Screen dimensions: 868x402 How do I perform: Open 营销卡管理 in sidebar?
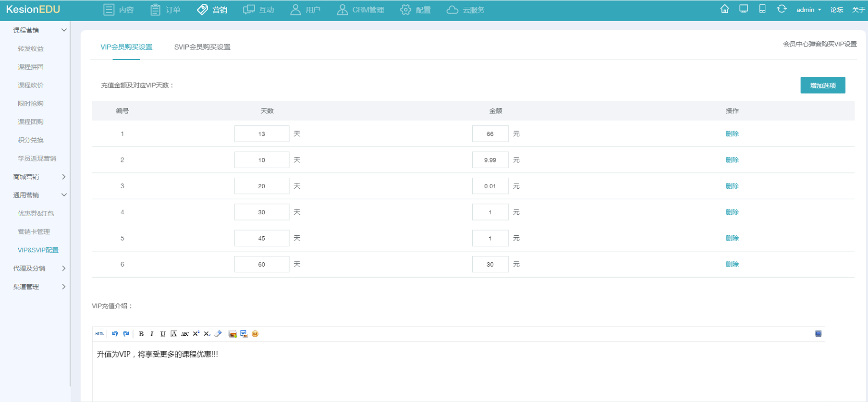(34, 232)
